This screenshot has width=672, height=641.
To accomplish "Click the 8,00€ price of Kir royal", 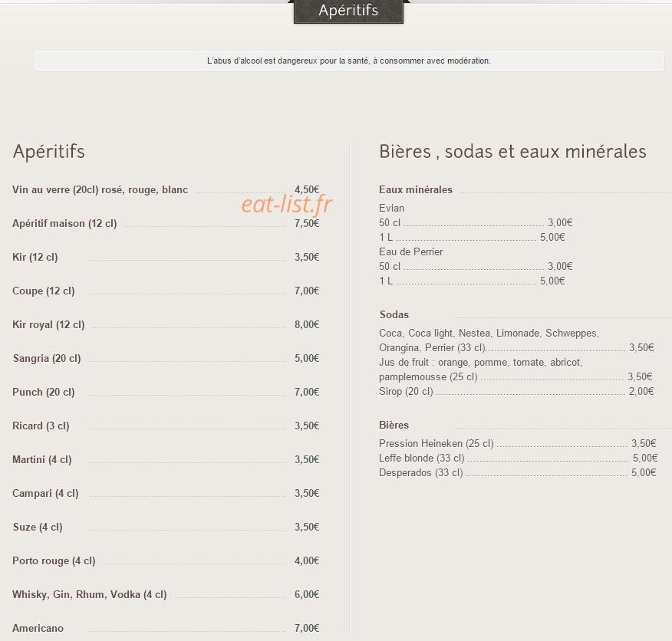I will 307,324.
